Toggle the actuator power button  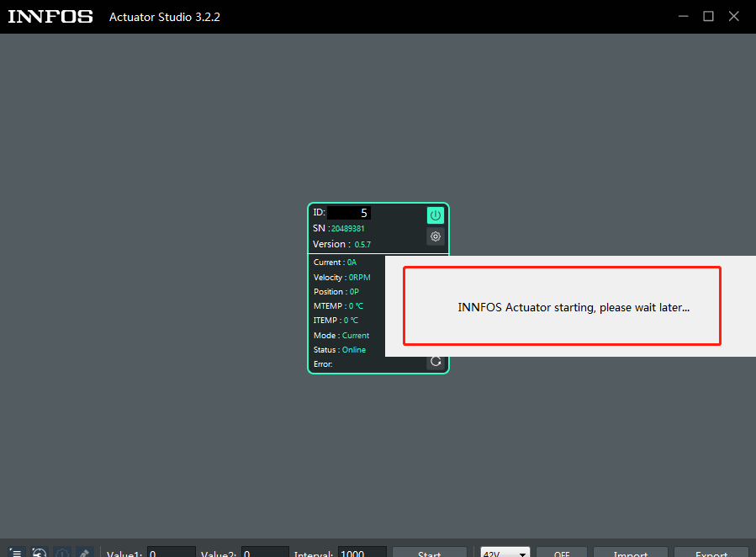tap(435, 215)
